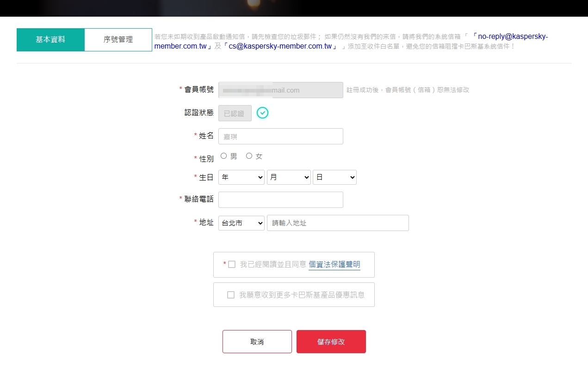Open the 月 birth month dropdown
This screenshot has height=368, width=588.
click(288, 177)
